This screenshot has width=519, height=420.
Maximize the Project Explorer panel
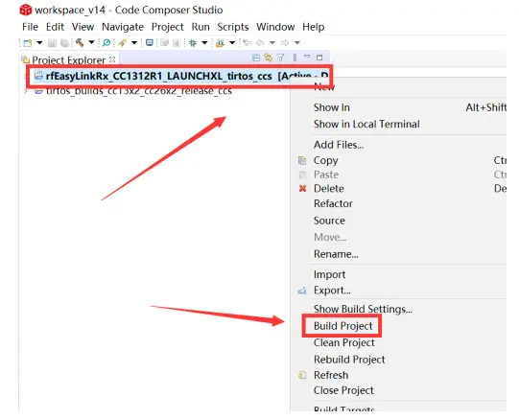[319, 58]
